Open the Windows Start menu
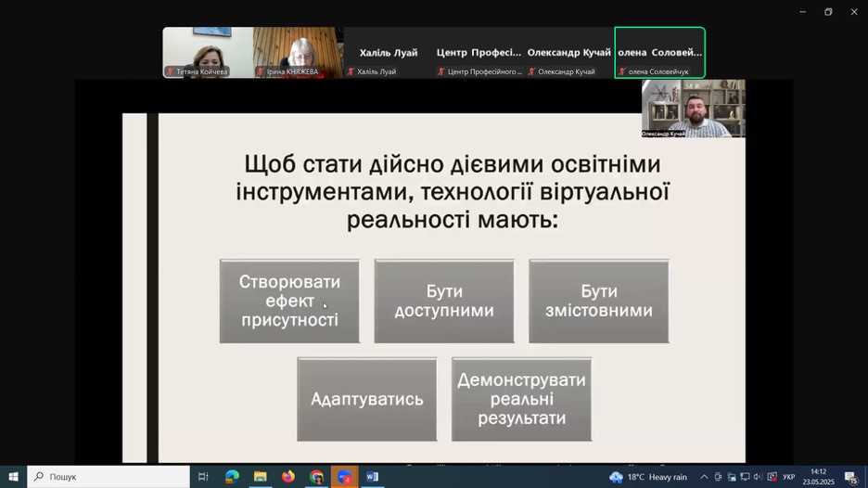Viewport: 868px width, 488px height. [x=13, y=477]
